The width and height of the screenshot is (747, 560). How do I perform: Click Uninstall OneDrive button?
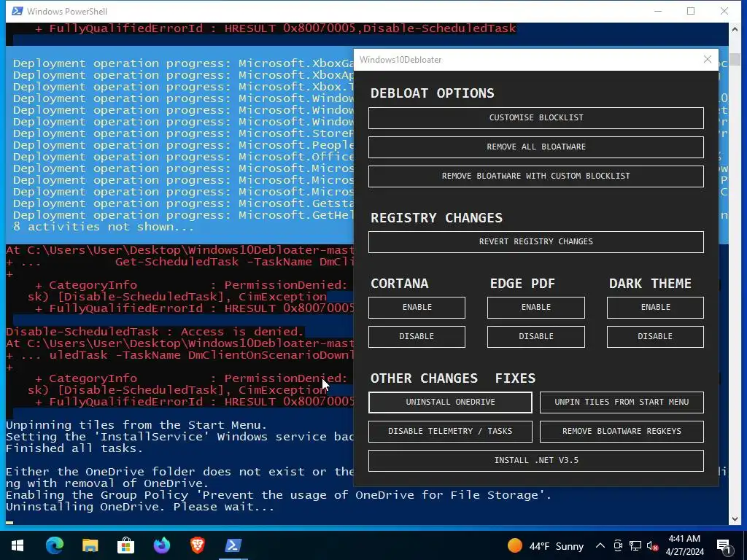(x=450, y=402)
